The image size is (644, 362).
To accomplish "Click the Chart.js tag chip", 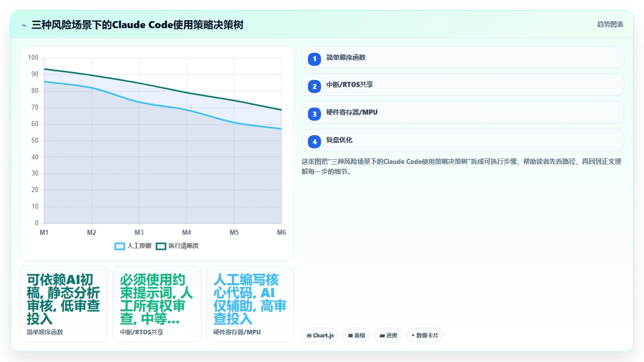I will click(x=320, y=335).
